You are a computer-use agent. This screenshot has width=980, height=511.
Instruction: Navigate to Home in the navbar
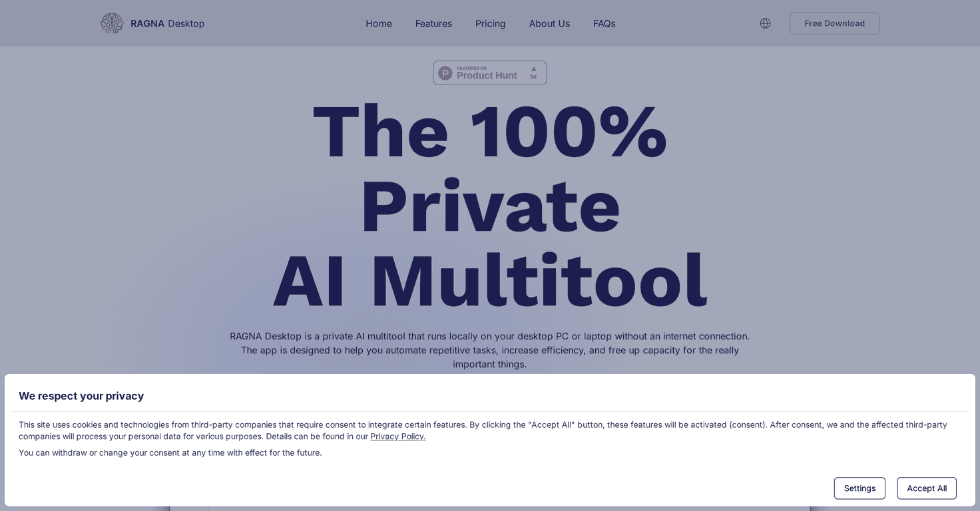[378, 23]
